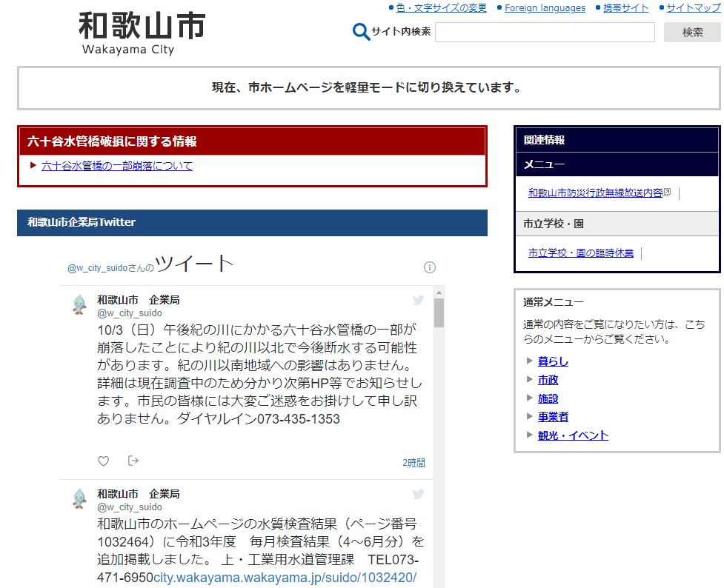Image resolution: width=724 pixels, height=588 pixels.
Task: Click the @w_city_suidoさんの header link
Action: pyautogui.click(x=111, y=267)
